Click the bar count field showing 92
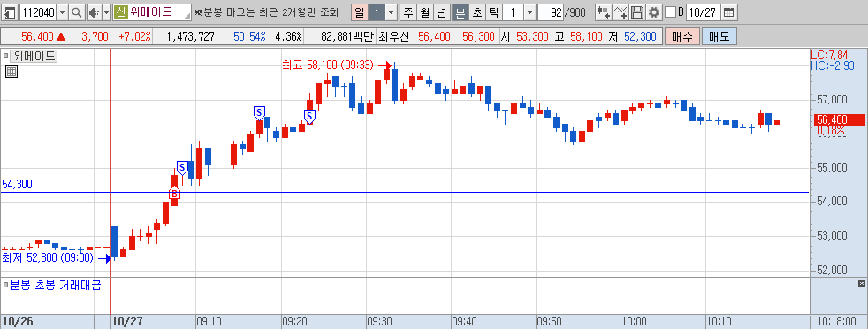This screenshot has height=329, width=868. 551,11
